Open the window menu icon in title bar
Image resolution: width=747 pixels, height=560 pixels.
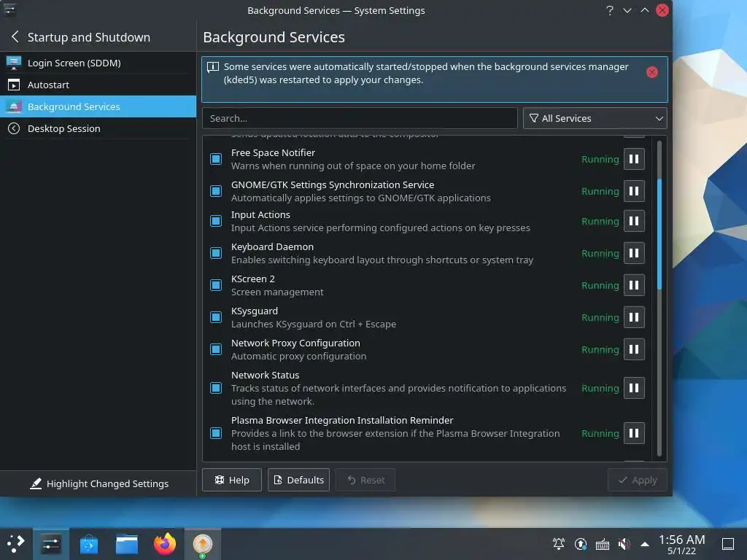[x=10, y=9]
